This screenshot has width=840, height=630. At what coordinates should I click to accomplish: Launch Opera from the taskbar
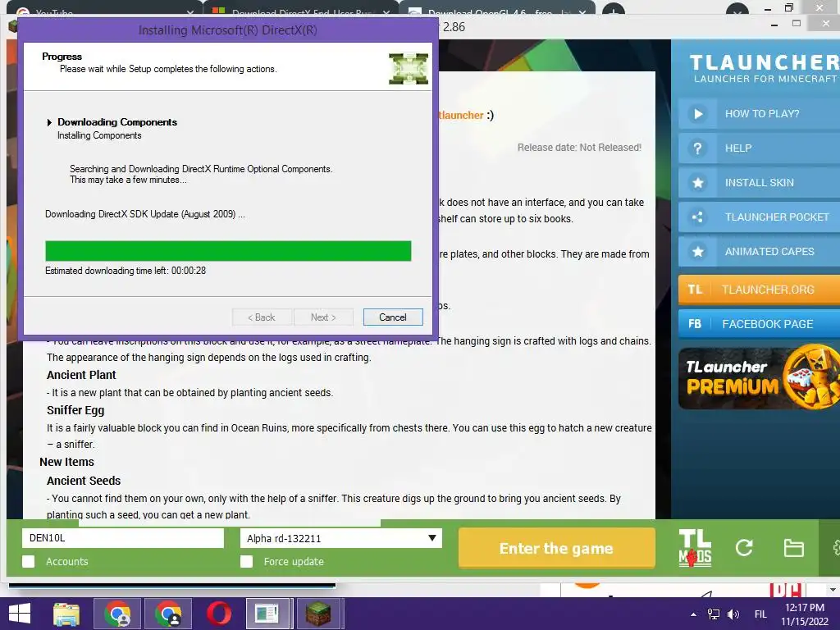tap(219, 614)
